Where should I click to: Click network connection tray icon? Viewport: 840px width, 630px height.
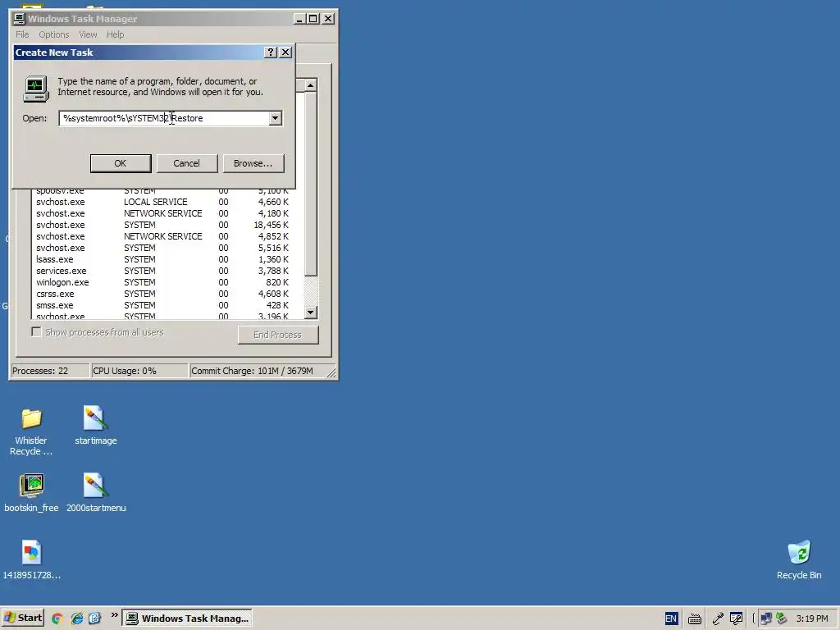(767, 619)
